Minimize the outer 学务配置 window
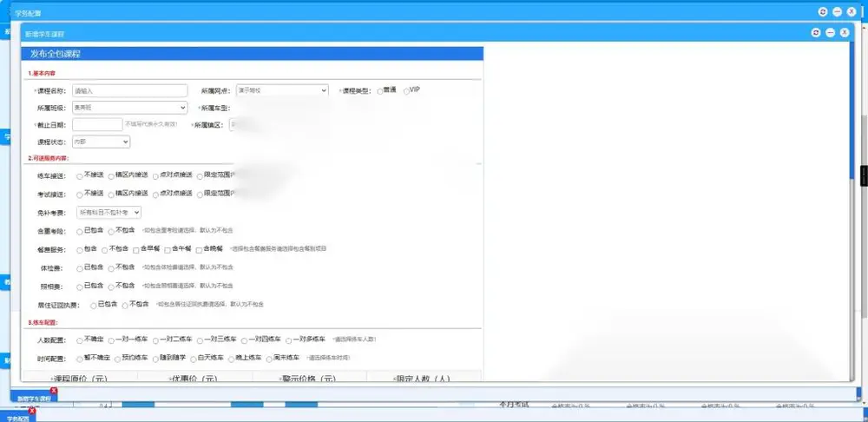The image size is (868, 422). pos(837,11)
